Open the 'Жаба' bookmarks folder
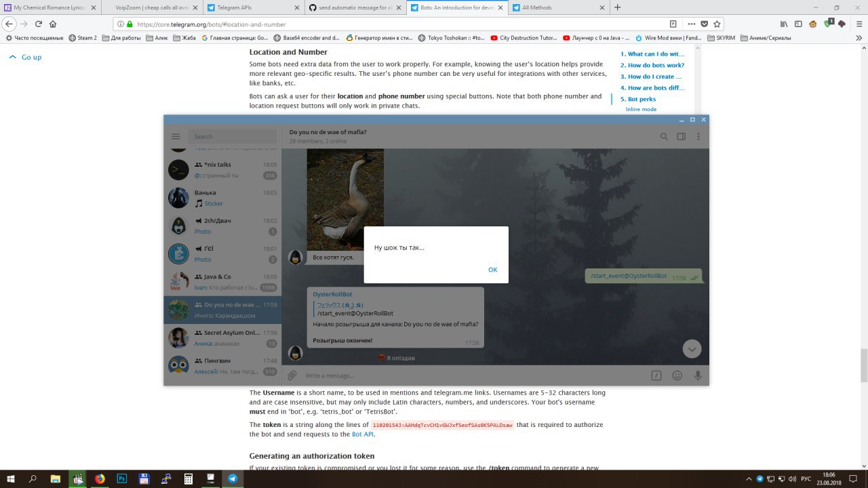This screenshot has height=488, width=868. (184, 38)
